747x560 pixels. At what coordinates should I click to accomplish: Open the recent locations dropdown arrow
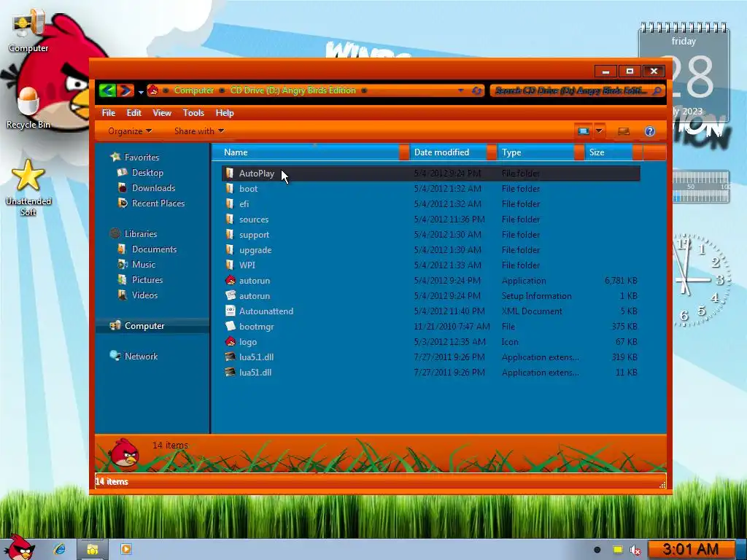pyautogui.click(x=141, y=91)
